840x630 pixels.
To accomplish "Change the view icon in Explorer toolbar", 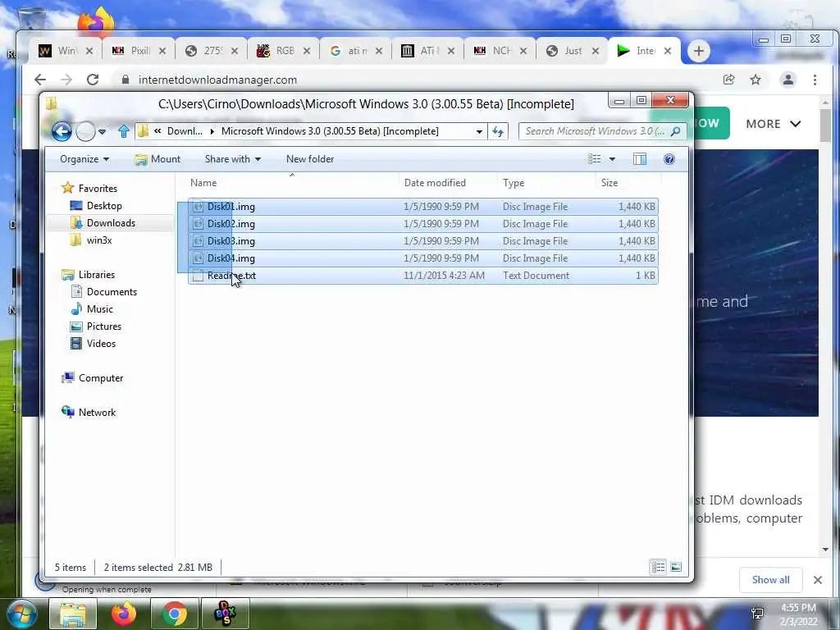I will (594, 159).
